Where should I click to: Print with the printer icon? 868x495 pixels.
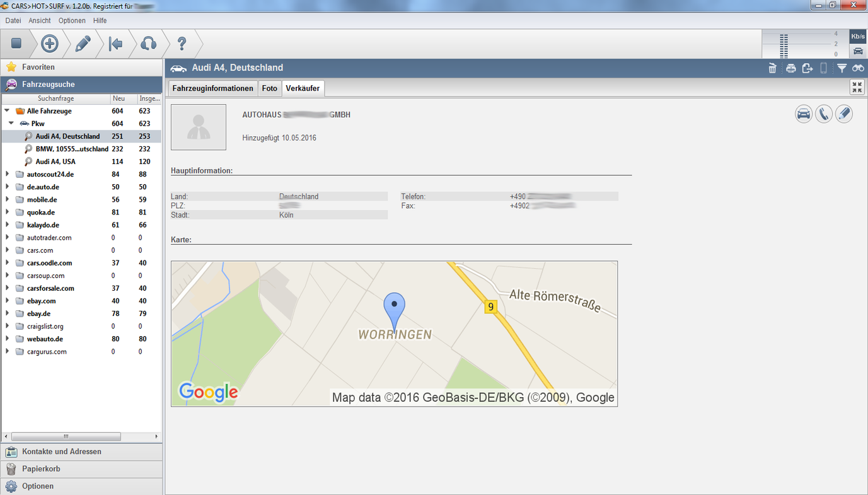click(790, 68)
